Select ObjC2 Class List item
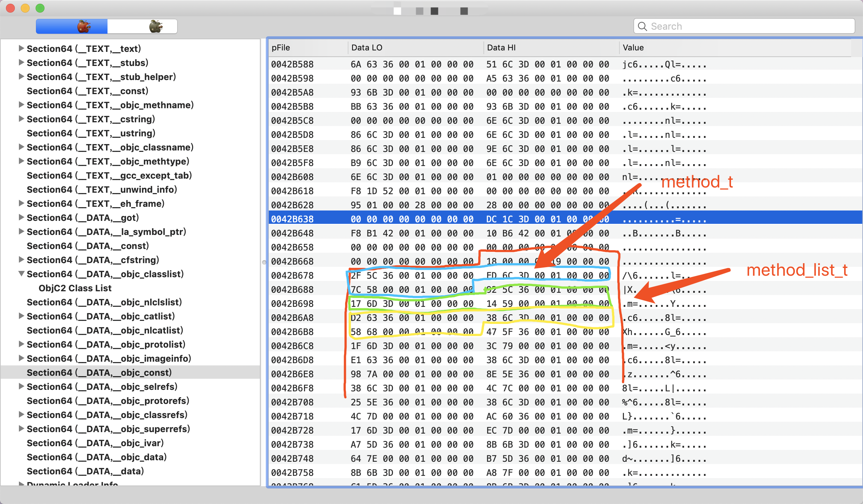This screenshot has width=863, height=504. (x=75, y=288)
